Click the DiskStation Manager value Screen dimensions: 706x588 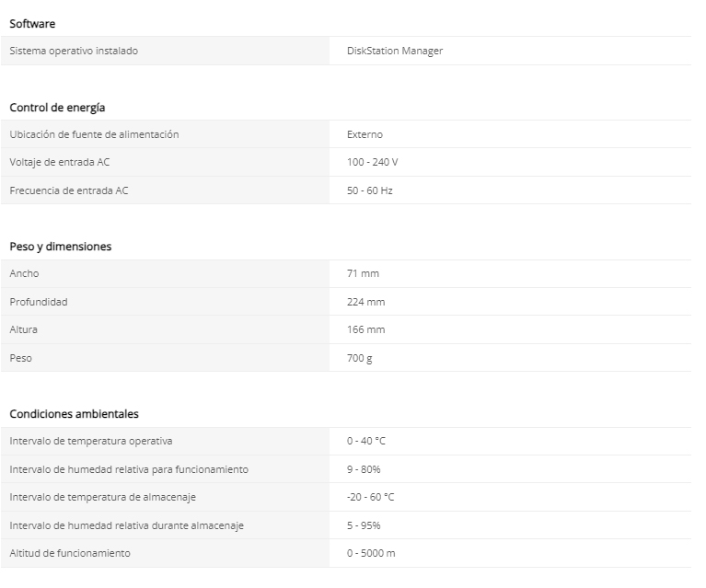(395, 51)
